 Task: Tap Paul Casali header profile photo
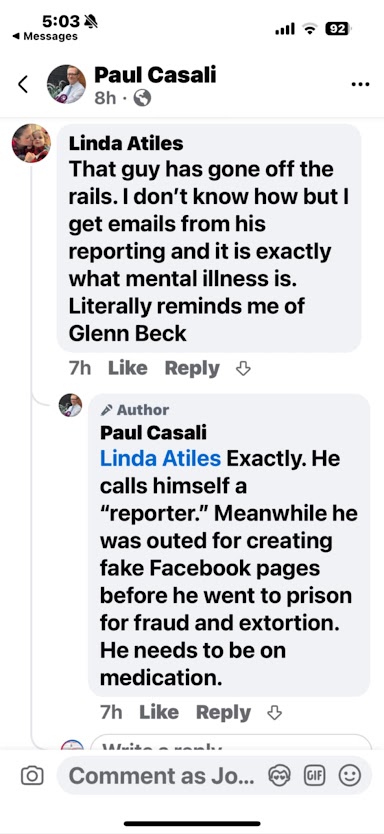coord(66,84)
